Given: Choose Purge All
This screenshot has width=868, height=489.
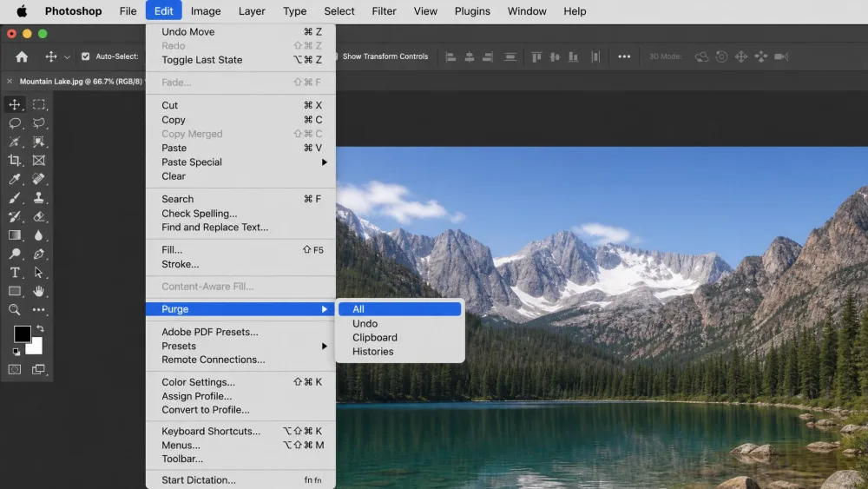Looking at the screenshot, I should (x=399, y=309).
